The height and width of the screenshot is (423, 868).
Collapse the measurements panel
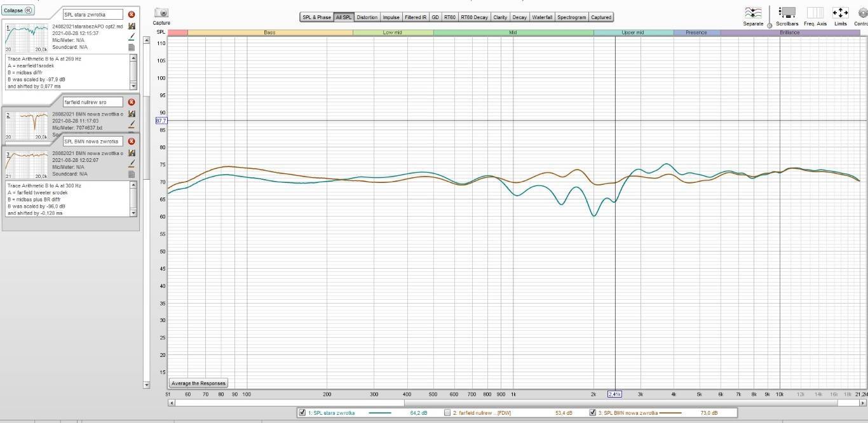click(19, 11)
